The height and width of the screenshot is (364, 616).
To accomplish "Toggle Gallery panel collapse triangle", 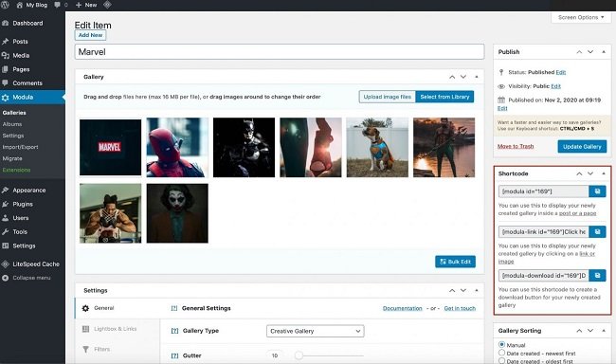I will (477, 77).
